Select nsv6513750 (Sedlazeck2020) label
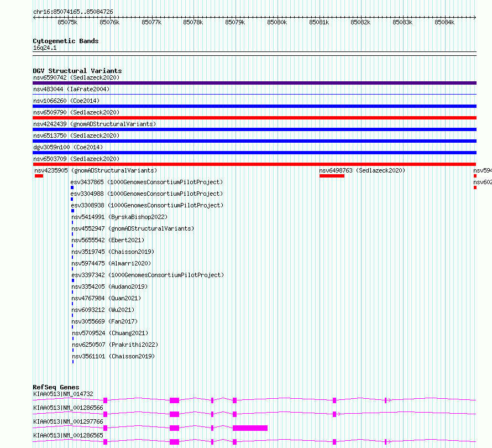The width and height of the screenshot is (492, 448). pyautogui.click(x=76, y=136)
